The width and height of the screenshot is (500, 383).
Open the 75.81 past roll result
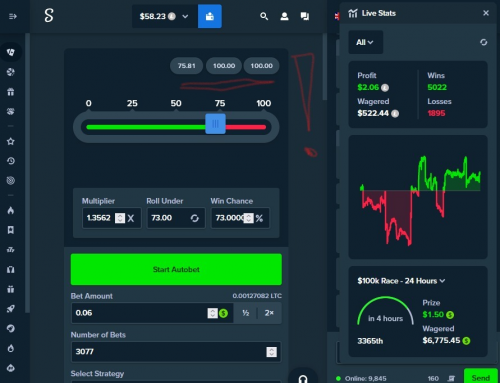click(186, 66)
